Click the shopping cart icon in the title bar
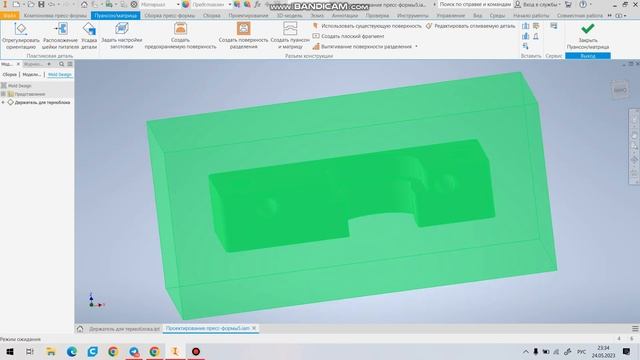The width and height of the screenshot is (640, 360). click(568, 4)
